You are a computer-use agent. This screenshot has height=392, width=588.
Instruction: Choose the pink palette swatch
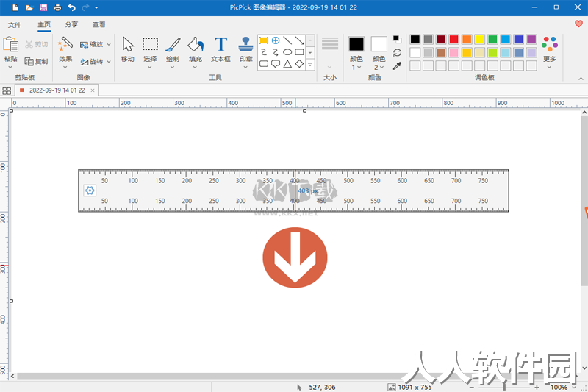(453, 52)
